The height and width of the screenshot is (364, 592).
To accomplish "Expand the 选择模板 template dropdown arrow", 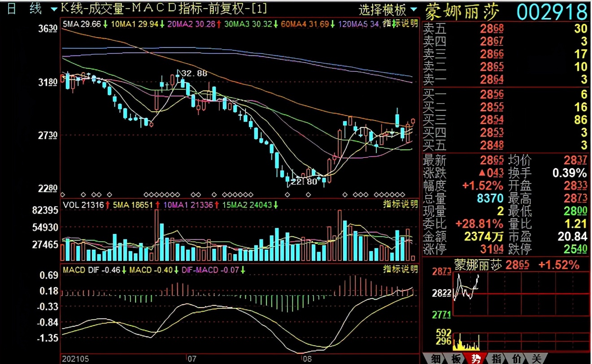I will click(414, 9).
